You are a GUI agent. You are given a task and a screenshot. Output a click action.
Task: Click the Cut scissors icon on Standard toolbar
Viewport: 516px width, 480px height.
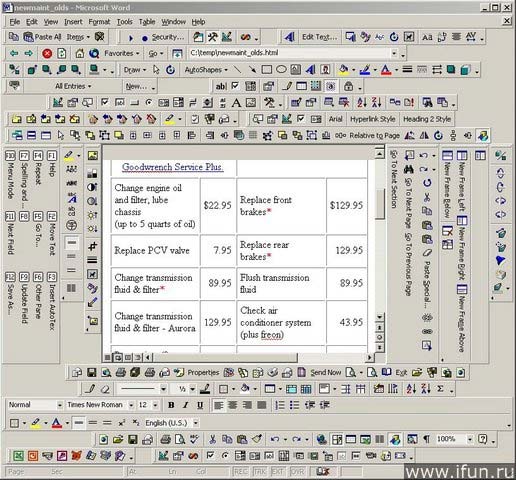212,439
